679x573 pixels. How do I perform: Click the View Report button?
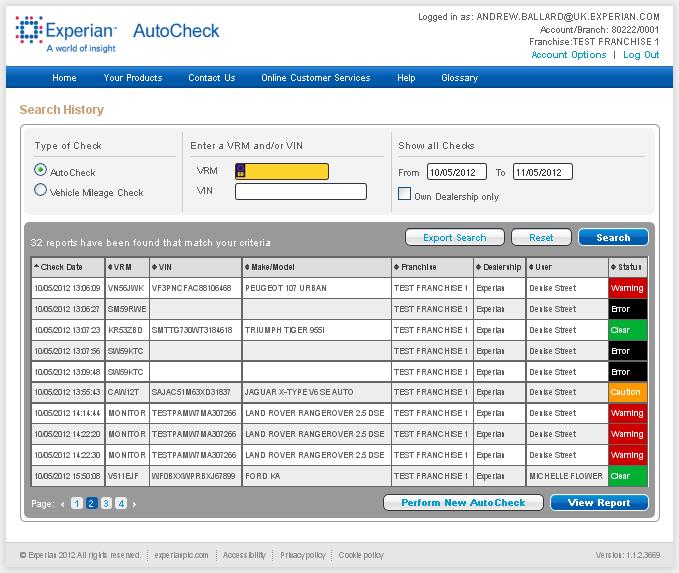tap(599, 502)
